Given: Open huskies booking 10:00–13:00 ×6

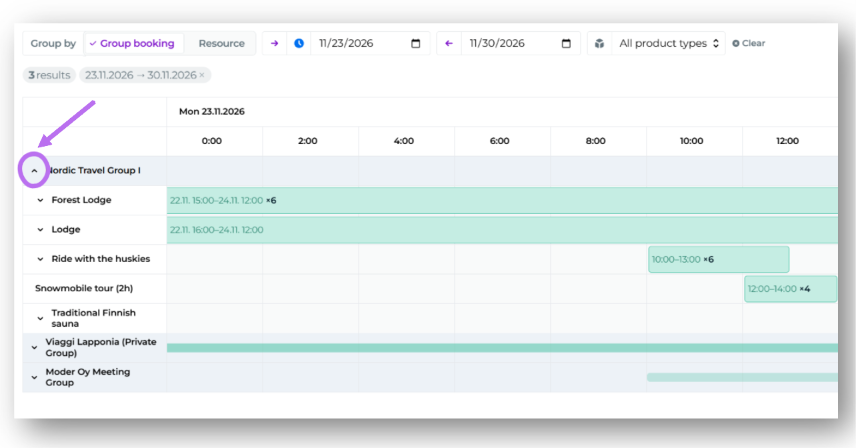Looking at the screenshot, I should coord(718,259).
